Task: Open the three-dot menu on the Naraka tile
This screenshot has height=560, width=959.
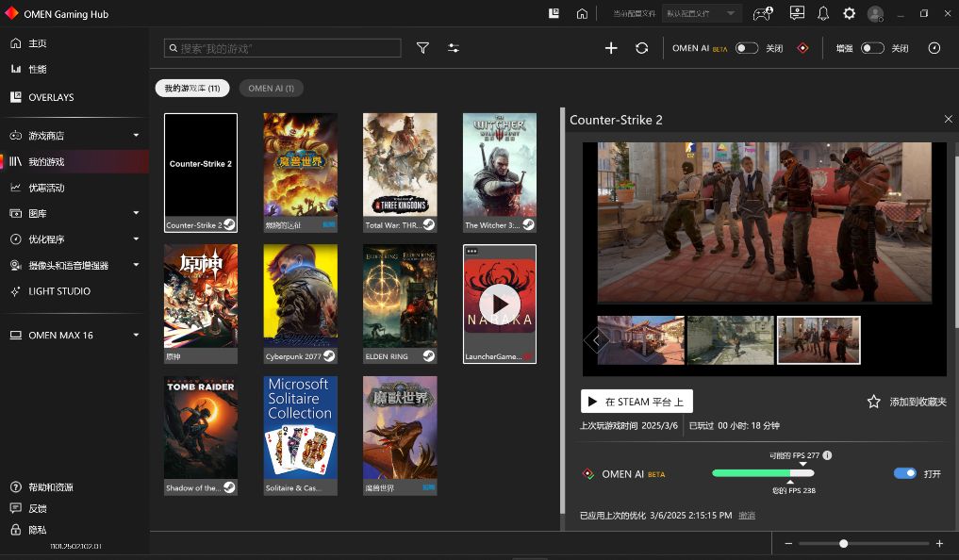Action: pyautogui.click(x=471, y=252)
